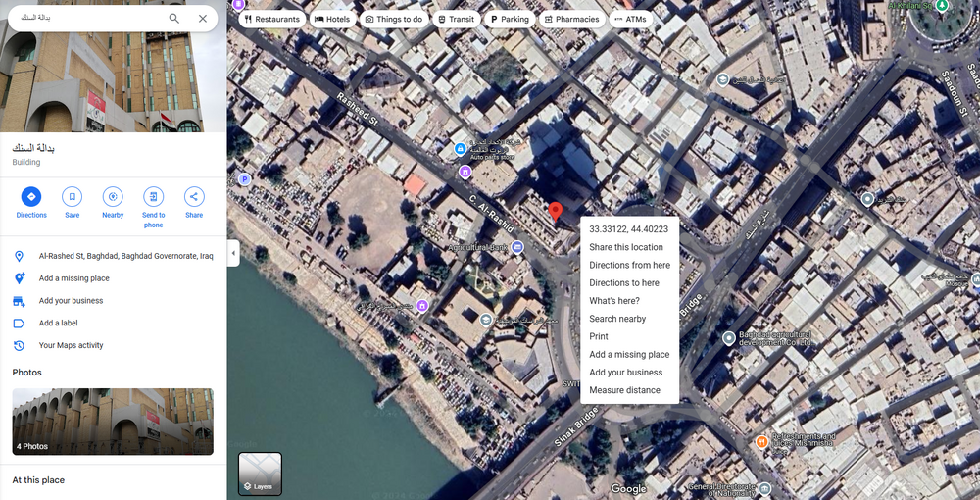Open the 4 Photos thumbnail

pos(113,422)
